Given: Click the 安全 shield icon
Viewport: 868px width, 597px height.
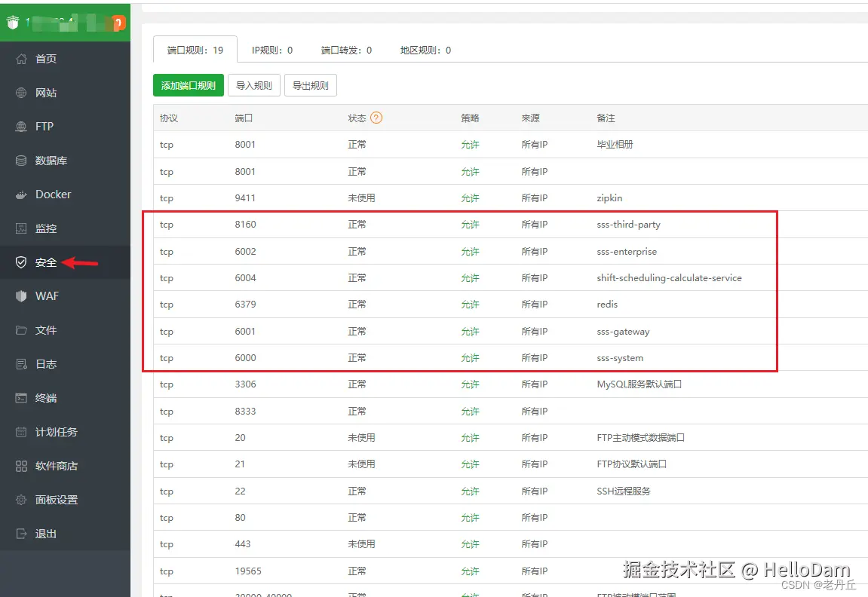Looking at the screenshot, I should pos(21,262).
